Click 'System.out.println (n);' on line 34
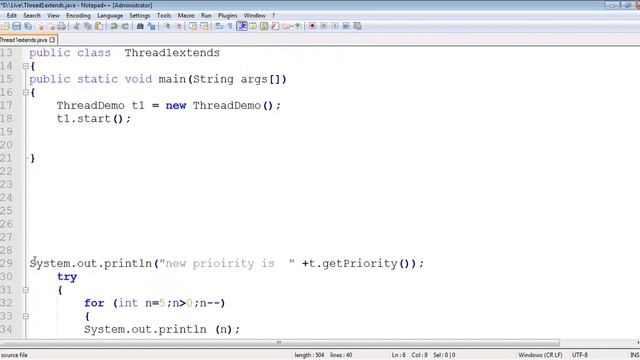This screenshot has width=640, height=360. coord(162,329)
